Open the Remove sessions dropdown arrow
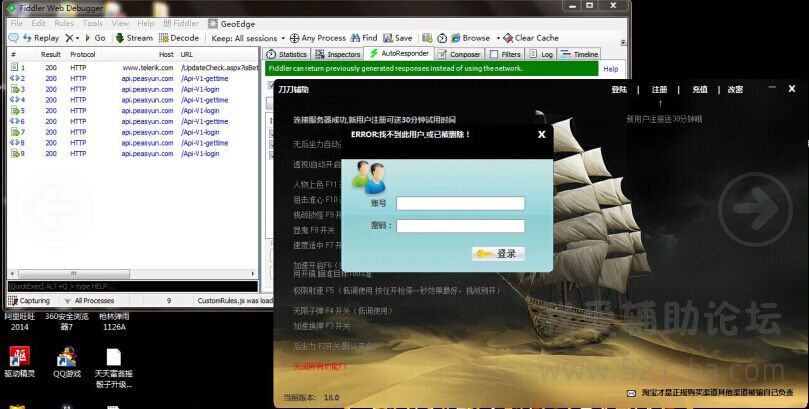Screen dimensions: 809x409 point(77,38)
